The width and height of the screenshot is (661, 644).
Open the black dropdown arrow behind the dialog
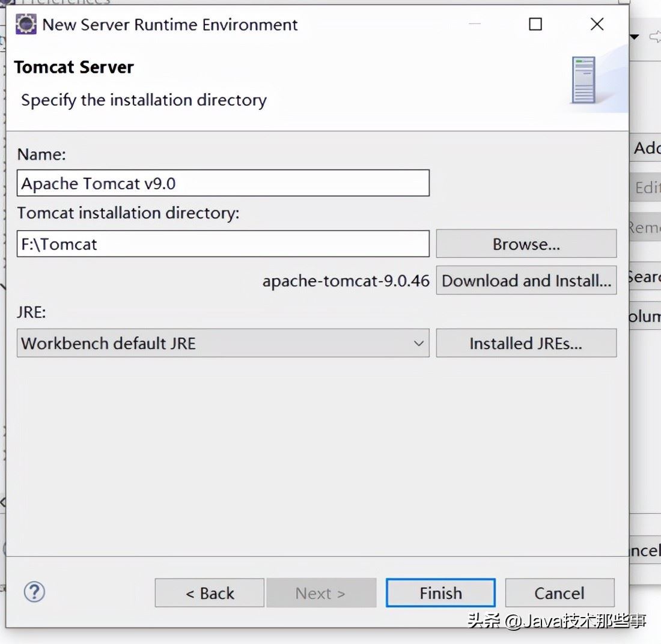tap(635, 37)
